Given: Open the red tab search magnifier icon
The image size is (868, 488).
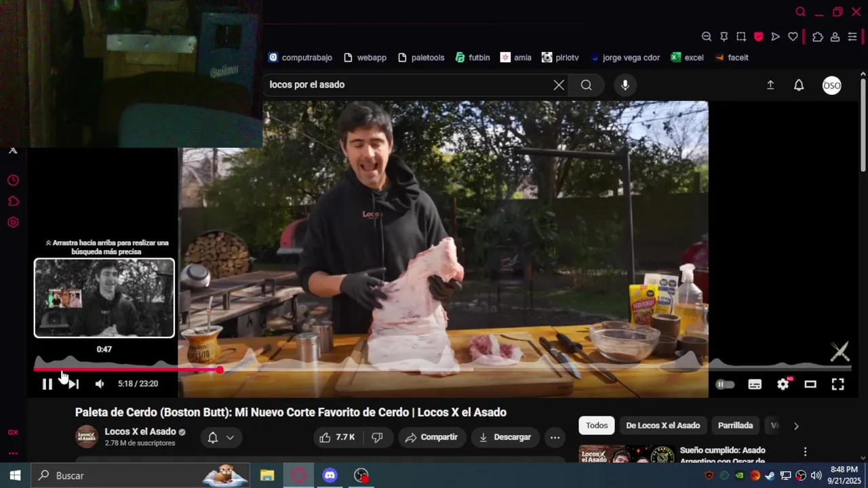Looking at the screenshot, I should (801, 12).
